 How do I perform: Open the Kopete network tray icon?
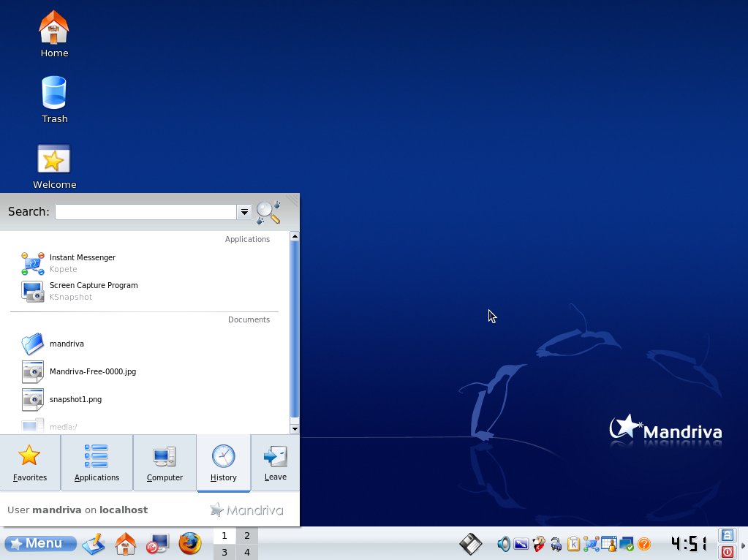pos(592,544)
